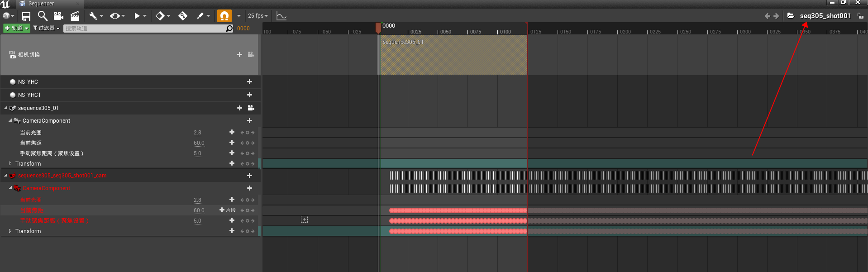868x272 pixels.
Task: Toggle the sequence lock icon beside seq305_shot001
Action: [860, 16]
